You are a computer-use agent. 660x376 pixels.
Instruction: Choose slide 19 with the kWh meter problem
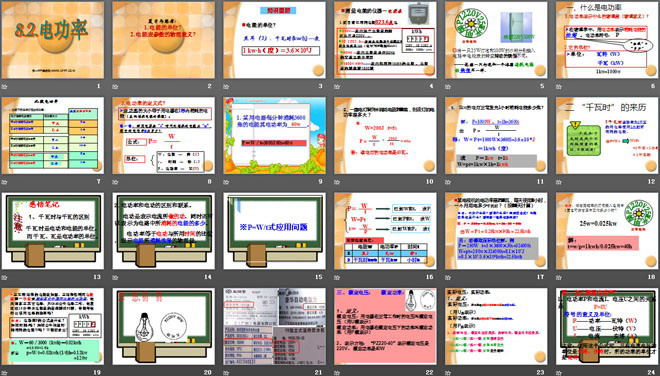[x=53, y=326]
